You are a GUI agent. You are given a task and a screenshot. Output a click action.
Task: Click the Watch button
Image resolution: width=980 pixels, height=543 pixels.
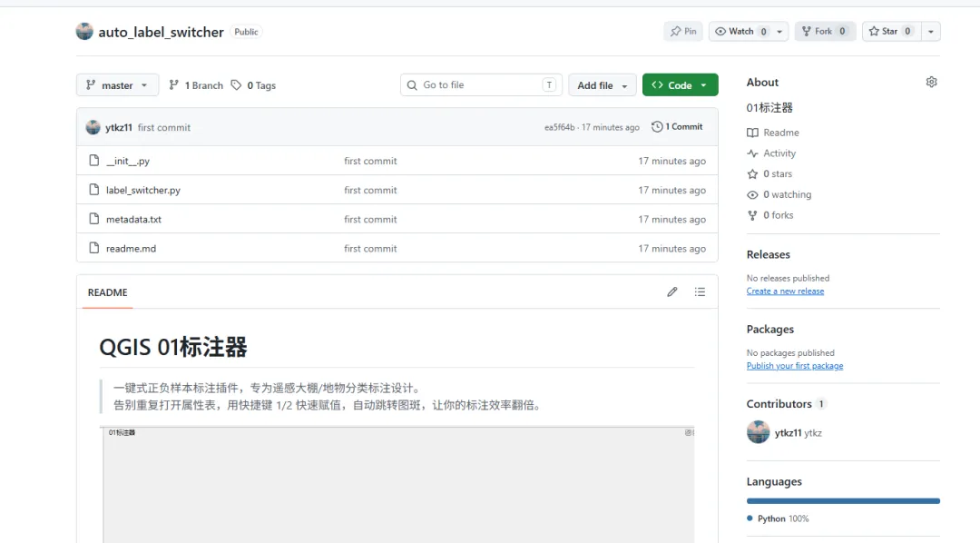pos(740,31)
